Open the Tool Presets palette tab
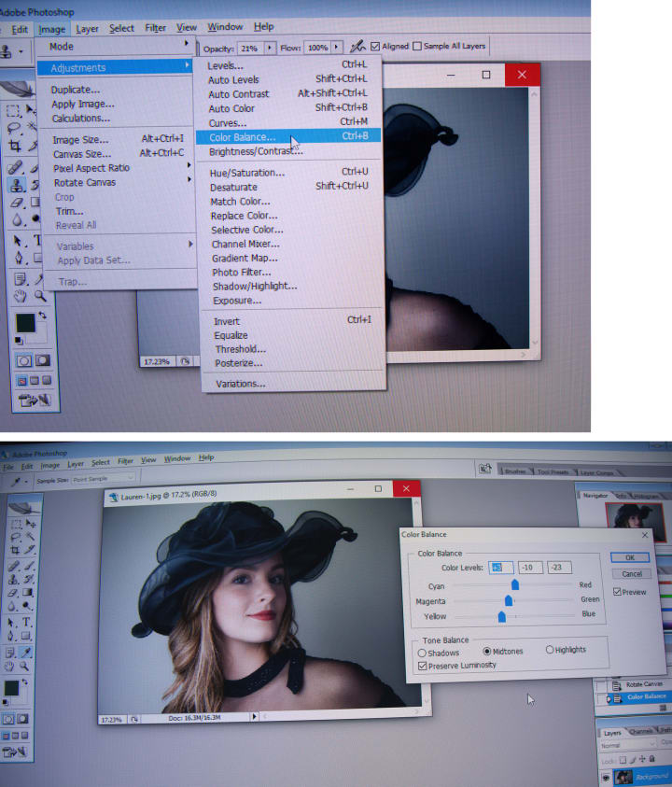 tap(553, 471)
